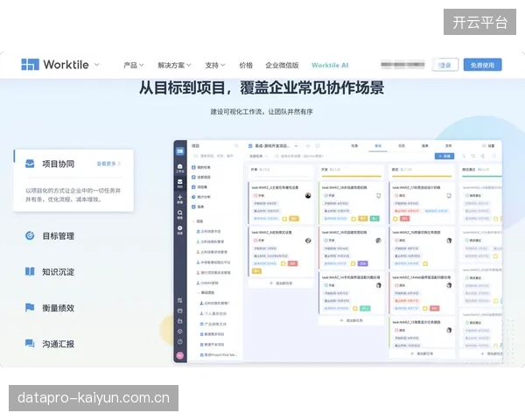Open card task-WARZ_2主城任务属性设置
The height and width of the screenshot is (420, 525).
click(281, 203)
